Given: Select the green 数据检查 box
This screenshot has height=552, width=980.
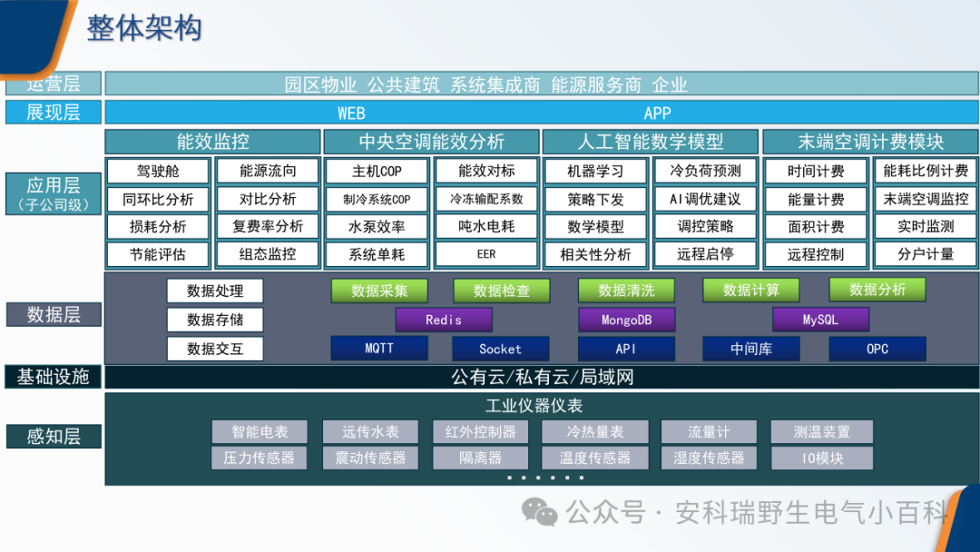Looking at the screenshot, I should pyautogui.click(x=501, y=291).
